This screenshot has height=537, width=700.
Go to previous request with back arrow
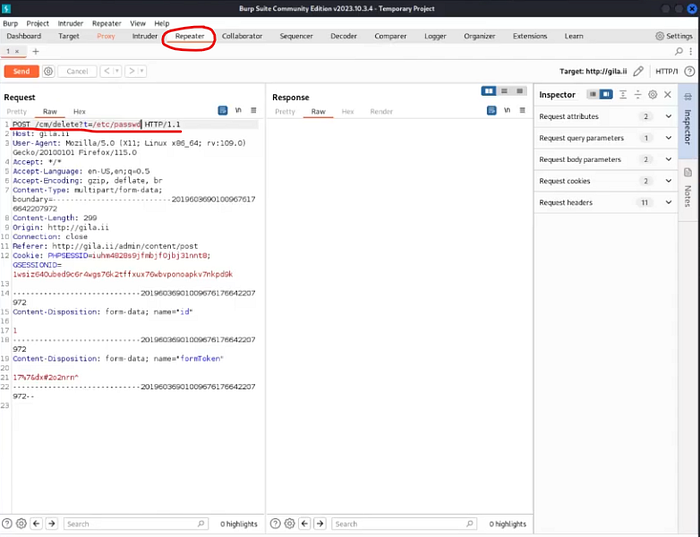tap(107, 71)
